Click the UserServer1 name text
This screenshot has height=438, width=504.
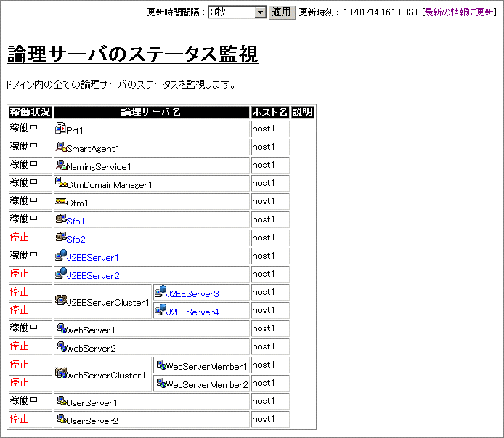pos(92,403)
